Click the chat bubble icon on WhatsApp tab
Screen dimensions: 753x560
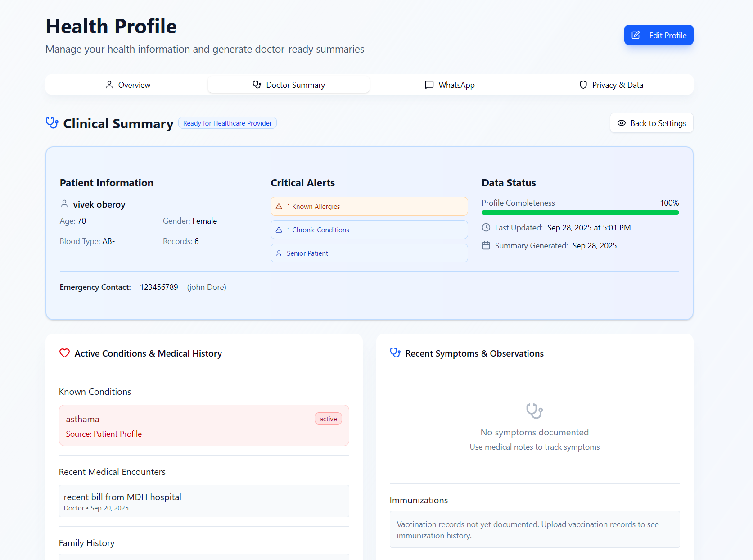click(429, 85)
